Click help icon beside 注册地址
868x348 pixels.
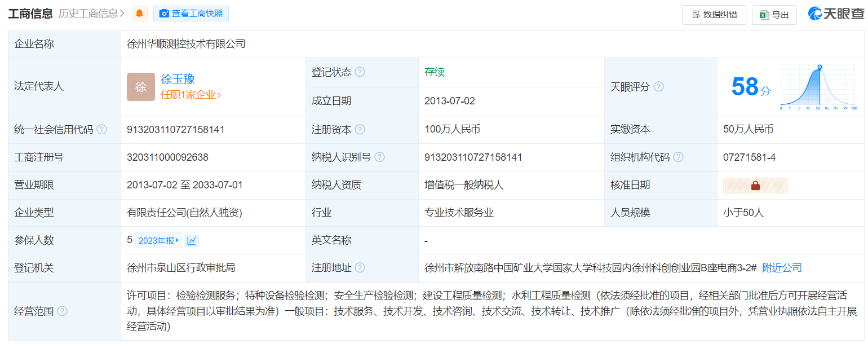pyautogui.click(x=360, y=268)
